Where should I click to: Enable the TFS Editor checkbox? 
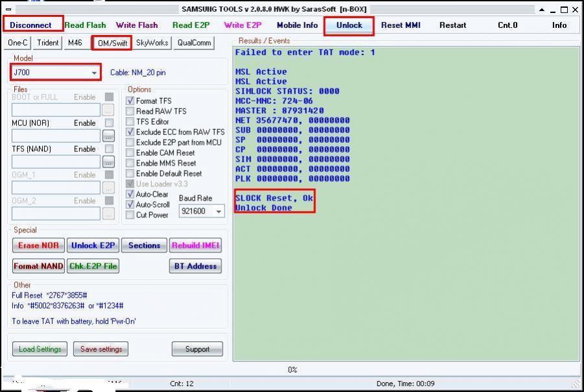pos(130,121)
